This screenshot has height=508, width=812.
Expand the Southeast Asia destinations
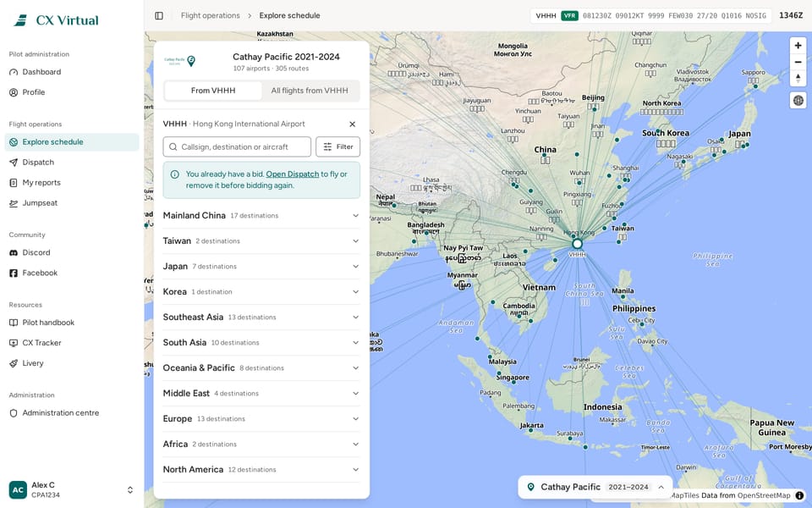point(261,317)
